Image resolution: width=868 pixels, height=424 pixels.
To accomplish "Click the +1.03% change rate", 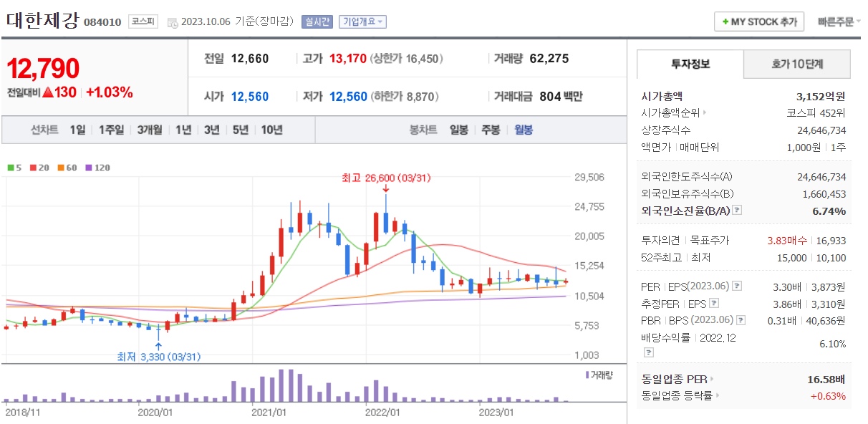I will click(x=110, y=92).
